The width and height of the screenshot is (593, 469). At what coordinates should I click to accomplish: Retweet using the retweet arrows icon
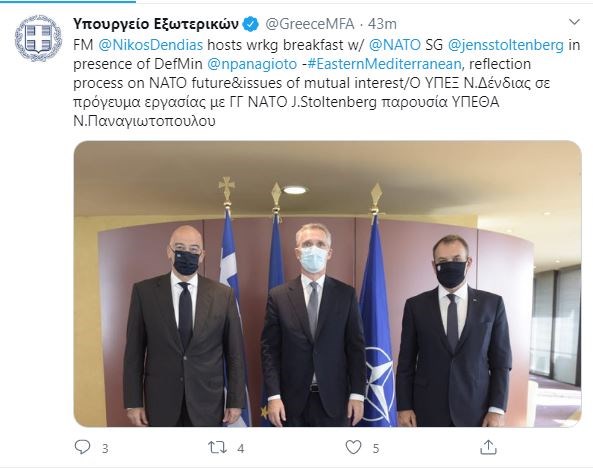click(217, 447)
